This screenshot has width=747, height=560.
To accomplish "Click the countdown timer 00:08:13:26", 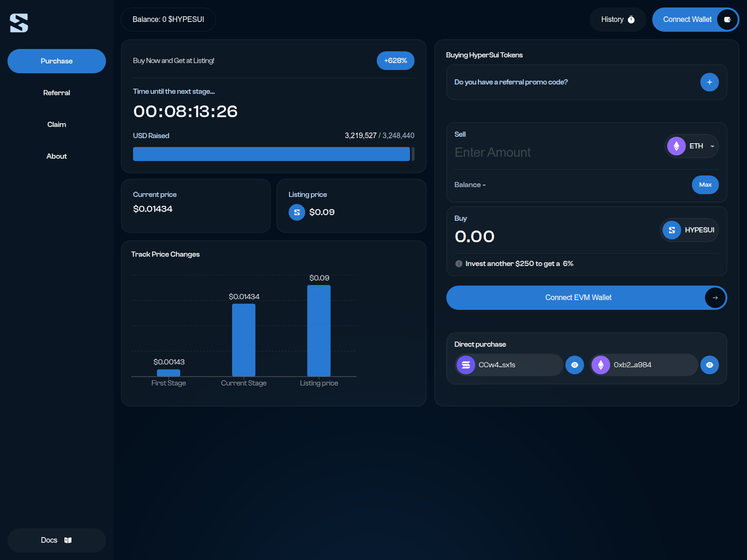I will (x=185, y=112).
